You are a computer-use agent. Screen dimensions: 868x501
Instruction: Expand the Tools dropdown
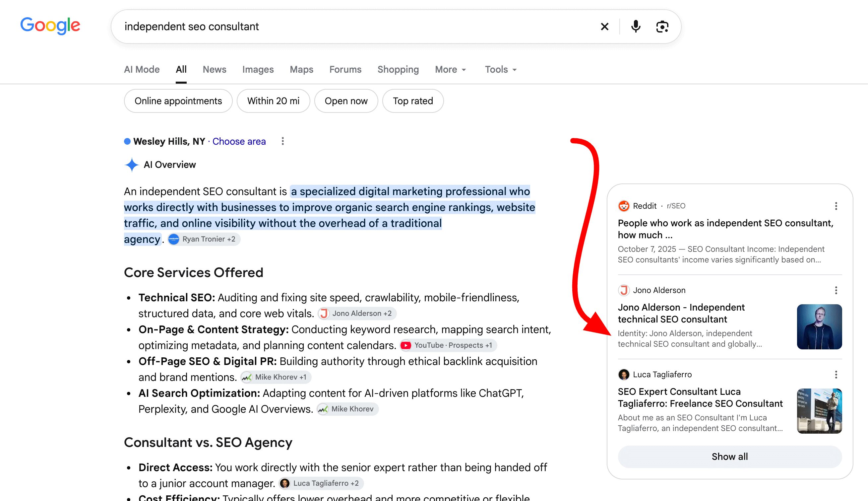tap(501, 69)
